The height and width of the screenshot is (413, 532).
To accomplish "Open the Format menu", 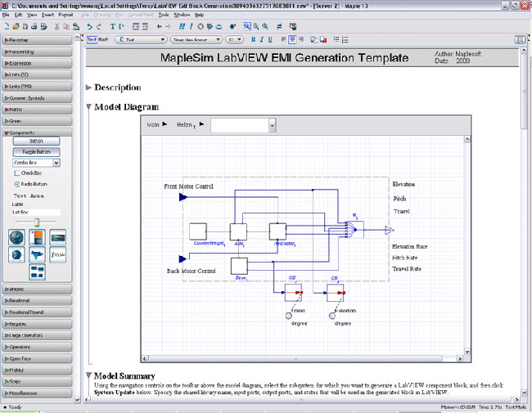I will [65, 15].
